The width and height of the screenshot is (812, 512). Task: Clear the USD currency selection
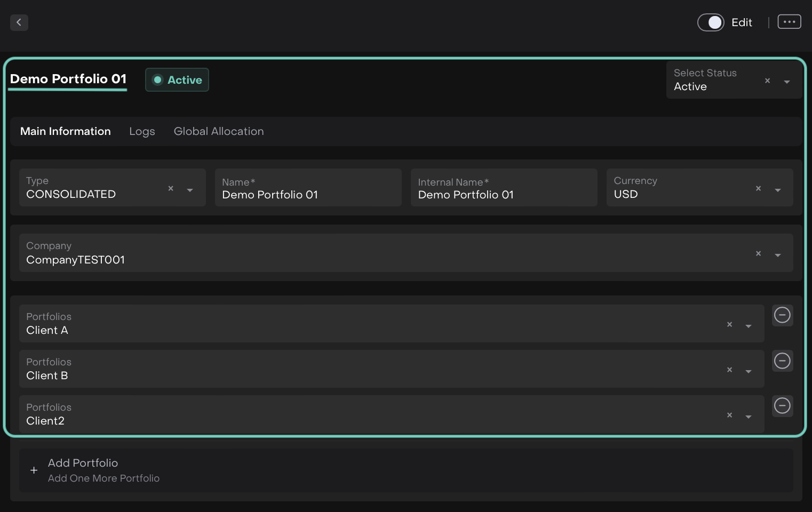pyautogui.click(x=758, y=189)
